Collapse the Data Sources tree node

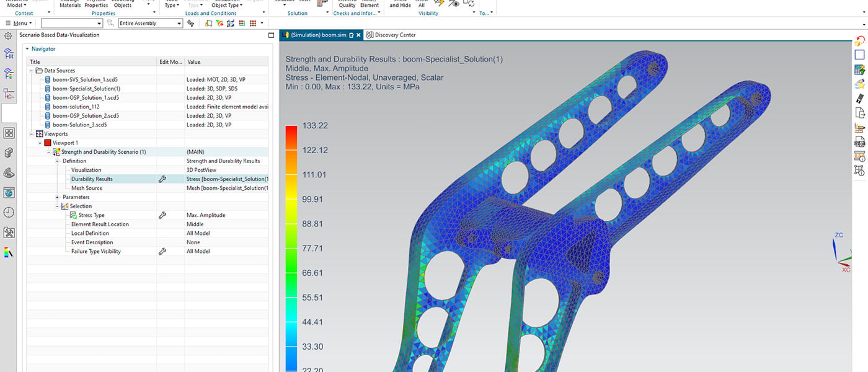coord(32,71)
